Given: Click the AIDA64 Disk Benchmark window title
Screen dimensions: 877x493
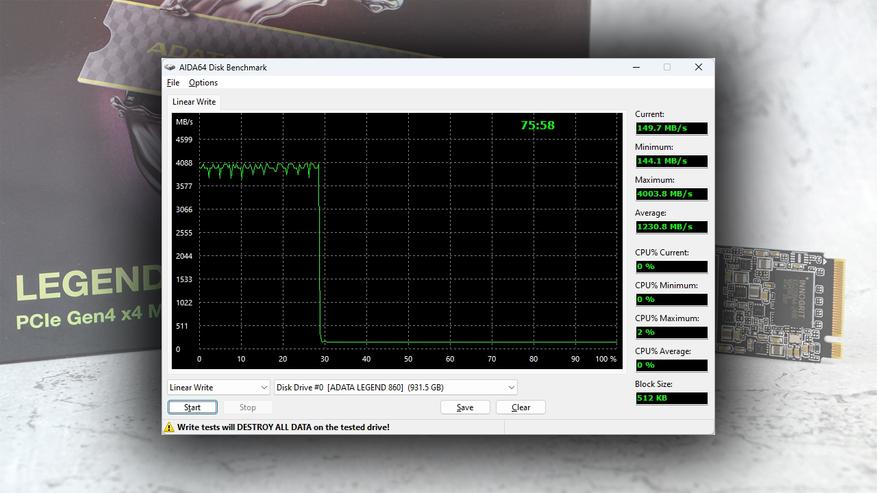Looking at the screenshot, I should click(x=223, y=68).
